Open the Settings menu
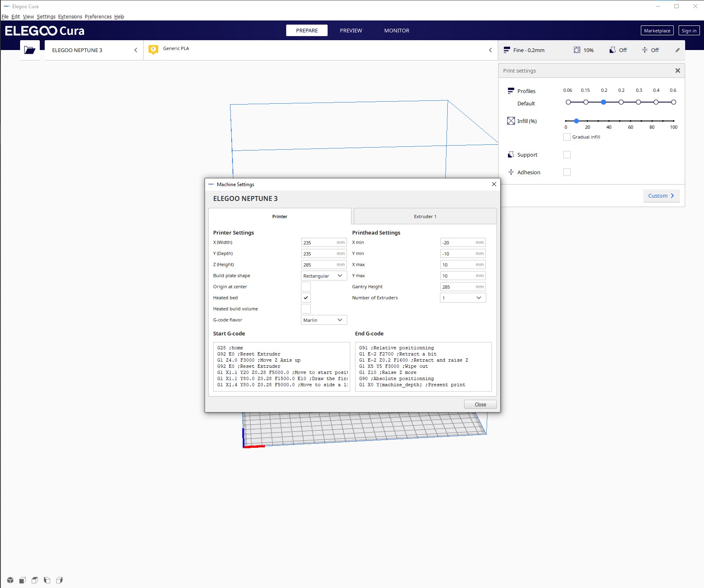Viewport: 704px width, 588px height. point(46,17)
